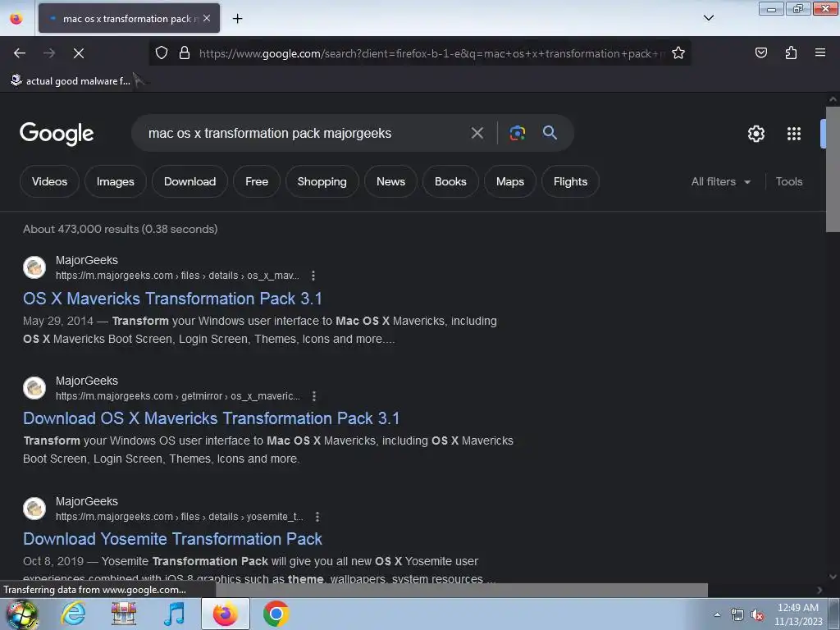
Task: Open the music note app in taskbar
Action: click(x=174, y=614)
